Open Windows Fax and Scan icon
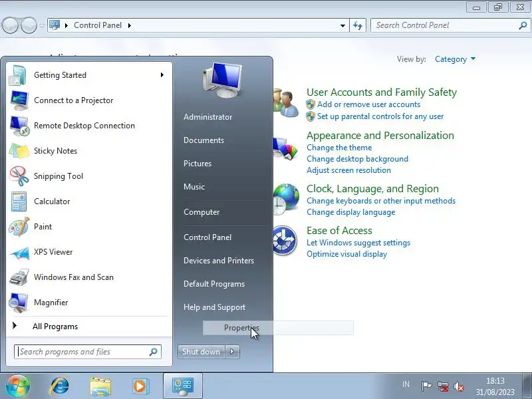Screen dimensions: 532x399 click(x=19, y=277)
